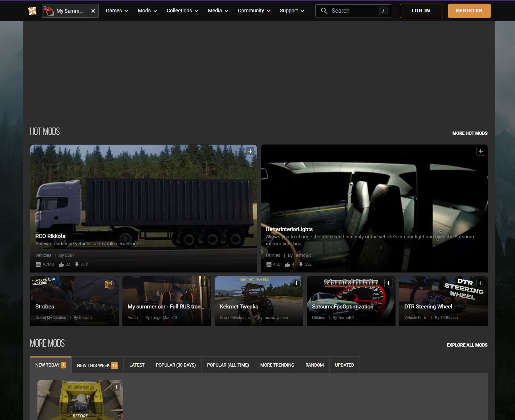Click the search magnifier icon
The image size is (515, 420).
point(324,11)
